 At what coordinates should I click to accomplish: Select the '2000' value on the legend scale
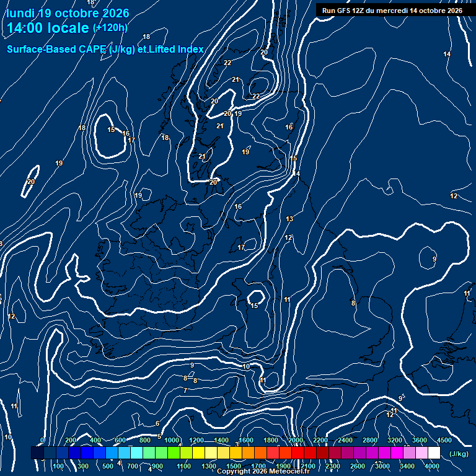click(x=296, y=440)
